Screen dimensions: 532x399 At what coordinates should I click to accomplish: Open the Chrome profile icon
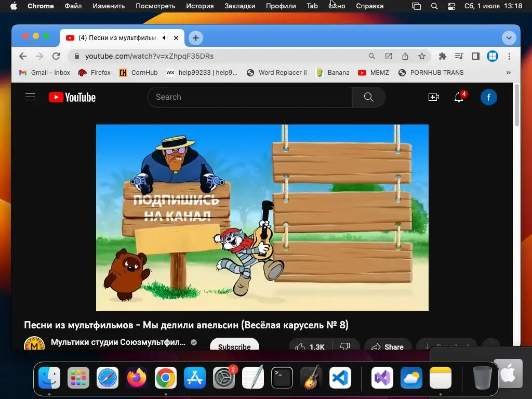(x=493, y=56)
